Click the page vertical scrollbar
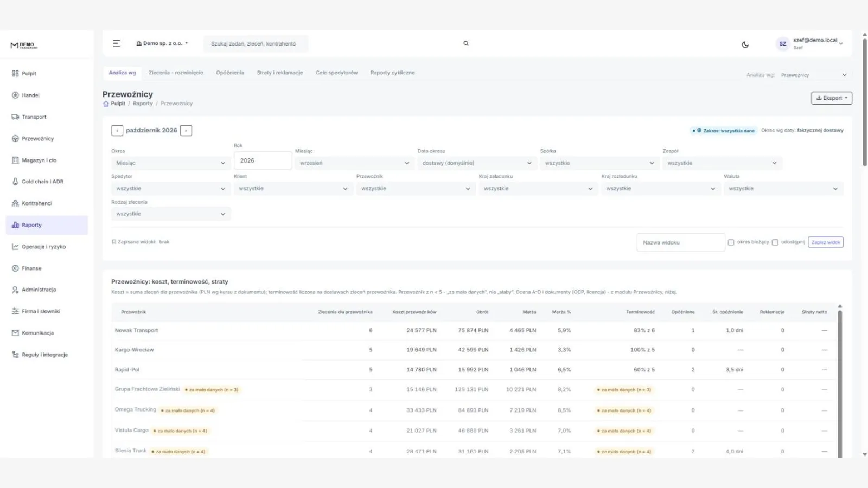Viewport: 868px width, 488px height. (x=865, y=103)
